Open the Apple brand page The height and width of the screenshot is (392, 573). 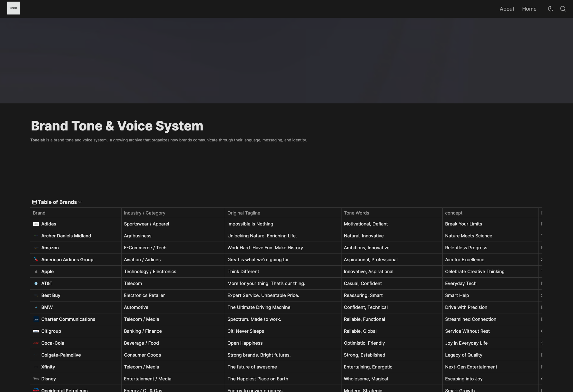(47, 272)
